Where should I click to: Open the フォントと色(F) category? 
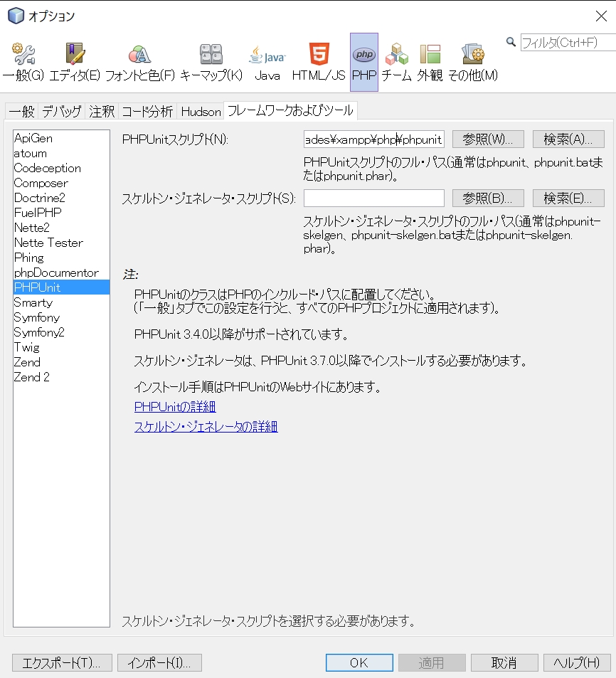point(139,63)
